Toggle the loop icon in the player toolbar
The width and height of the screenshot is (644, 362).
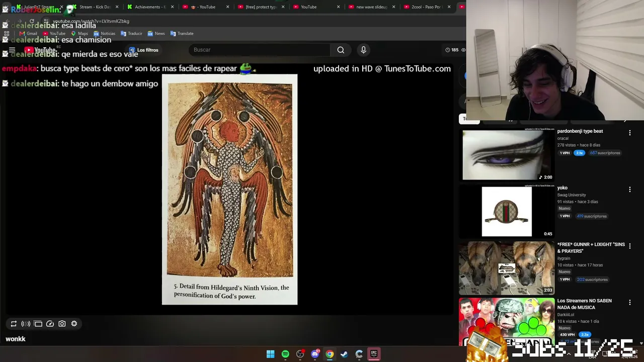pos(14,324)
